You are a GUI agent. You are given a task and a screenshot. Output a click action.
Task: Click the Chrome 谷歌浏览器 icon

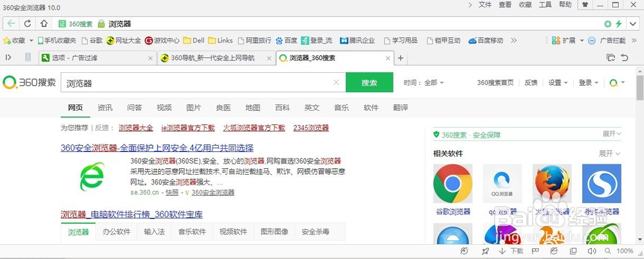pyautogui.click(x=453, y=184)
